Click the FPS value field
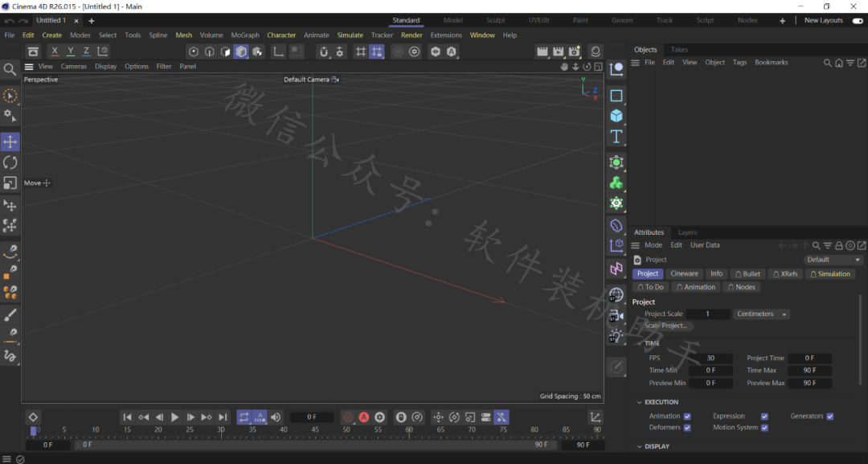This screenshot has width=868, height=464. pyautogui.click(x=710, y=358)
